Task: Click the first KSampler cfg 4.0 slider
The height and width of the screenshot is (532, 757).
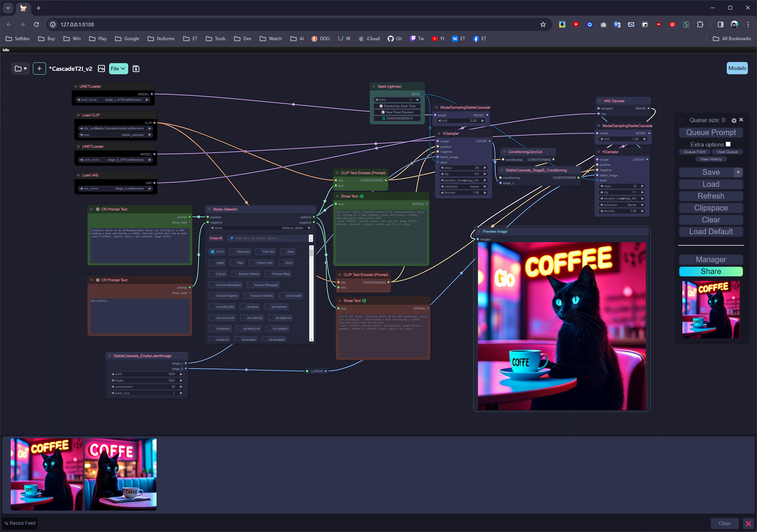Action: (x=463, y=174)
